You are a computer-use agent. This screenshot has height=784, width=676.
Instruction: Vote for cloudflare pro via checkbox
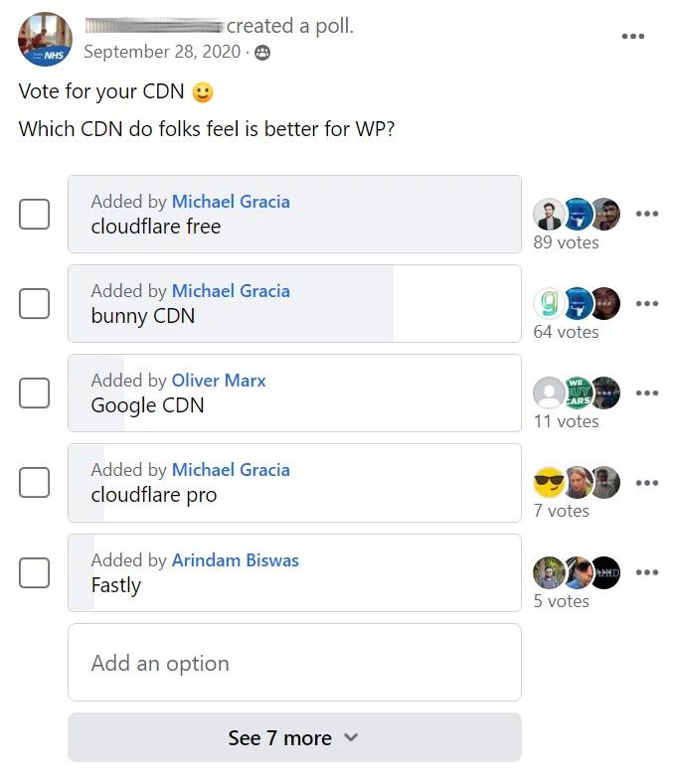(x=35, y=483)
